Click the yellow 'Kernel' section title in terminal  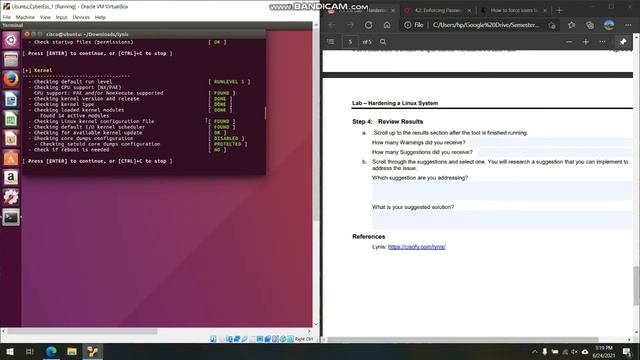(43, 70)
